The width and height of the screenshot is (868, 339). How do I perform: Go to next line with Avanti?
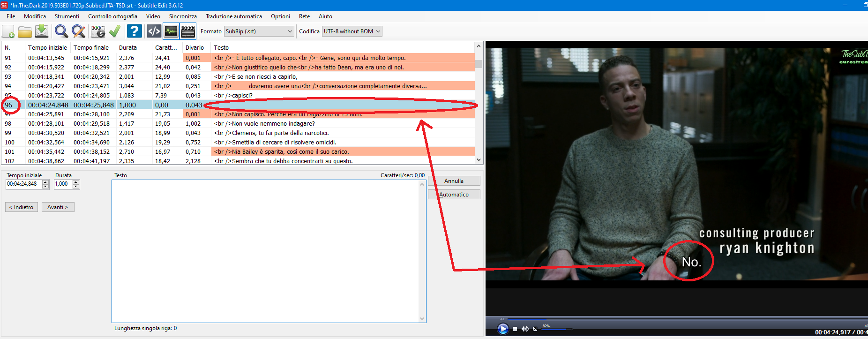point(58,207)
